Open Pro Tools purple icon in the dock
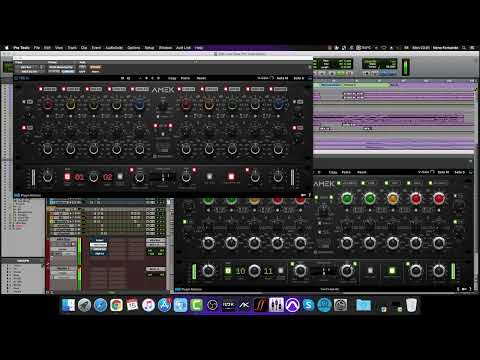This screenshot has height=360, width=480. pos(292,305)
